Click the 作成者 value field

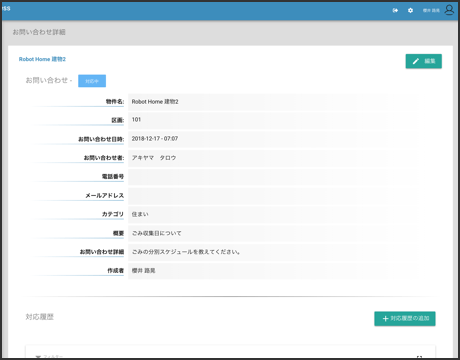pos(273,271)
